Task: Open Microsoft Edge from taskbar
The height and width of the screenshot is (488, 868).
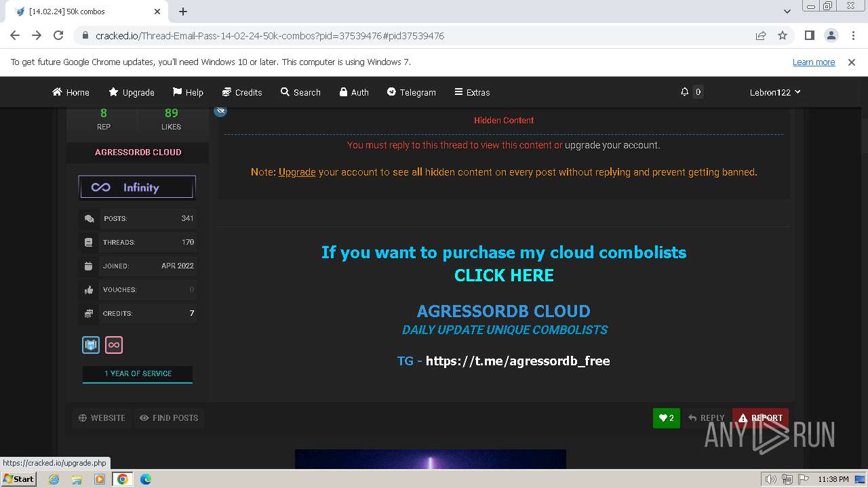Action: (146, 479)
